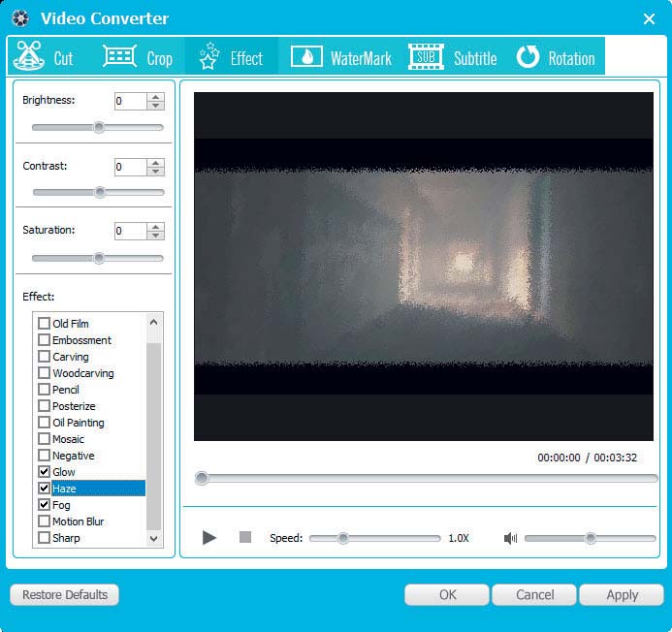Click the effect list scroll-down arrow

pyautogui.click(x=154, y=539)
